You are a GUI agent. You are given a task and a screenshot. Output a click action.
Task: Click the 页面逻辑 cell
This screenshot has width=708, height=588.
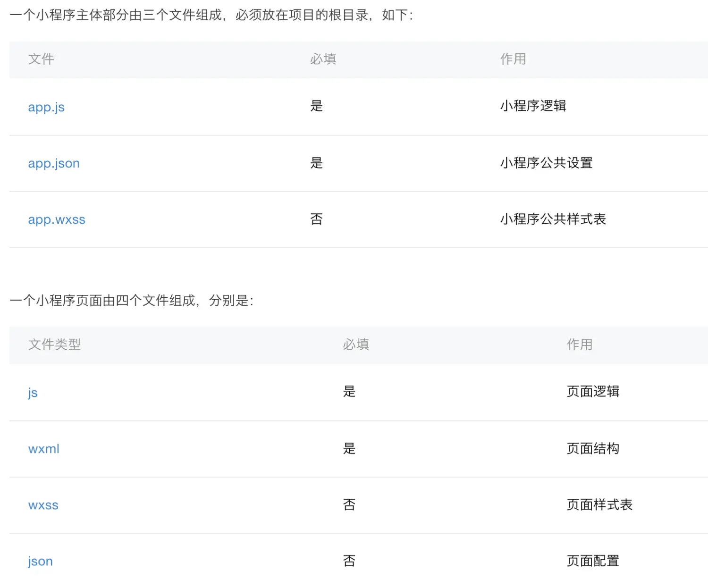pyautogui.click(x=593, y=391)
